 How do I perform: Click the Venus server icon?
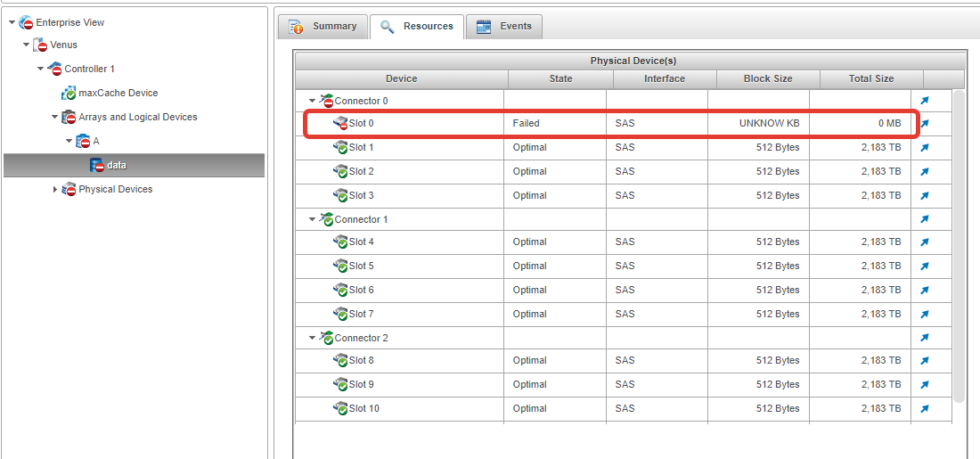click(40, 45)
